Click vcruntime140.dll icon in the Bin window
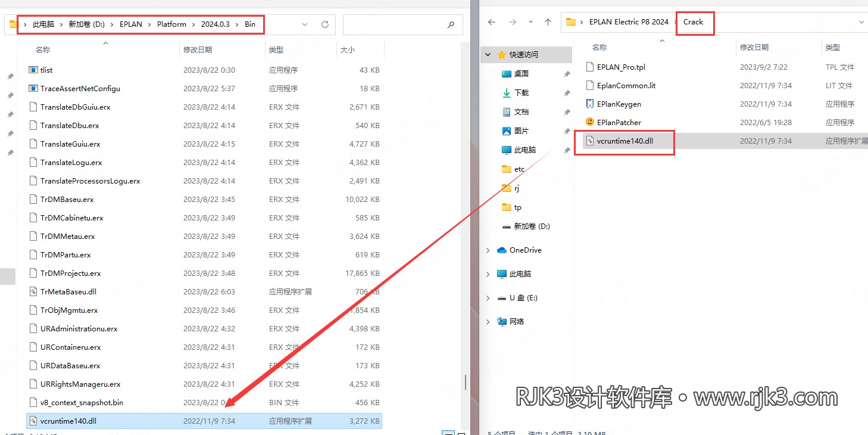 point(33,421)
